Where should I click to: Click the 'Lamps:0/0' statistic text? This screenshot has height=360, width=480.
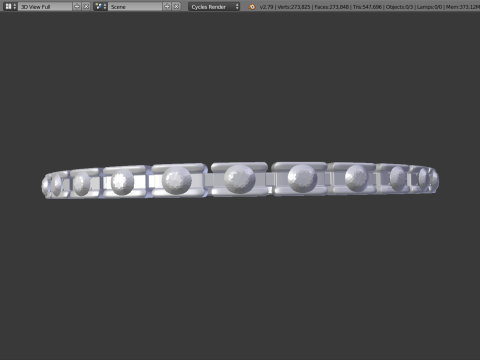click(x=430, y=7)
